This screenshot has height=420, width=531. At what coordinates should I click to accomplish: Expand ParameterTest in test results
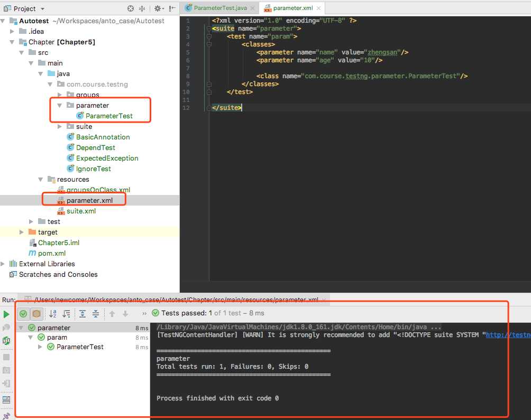click(x=40, y=347)
